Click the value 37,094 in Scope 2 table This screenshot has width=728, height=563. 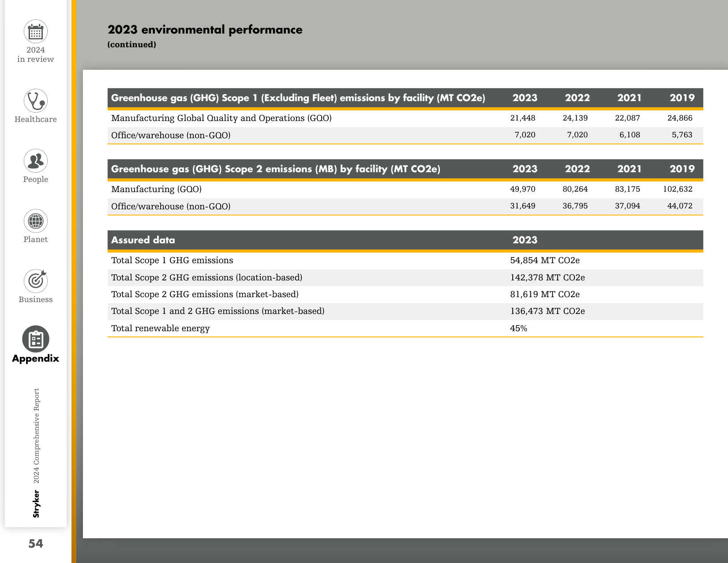pos(627,206)
